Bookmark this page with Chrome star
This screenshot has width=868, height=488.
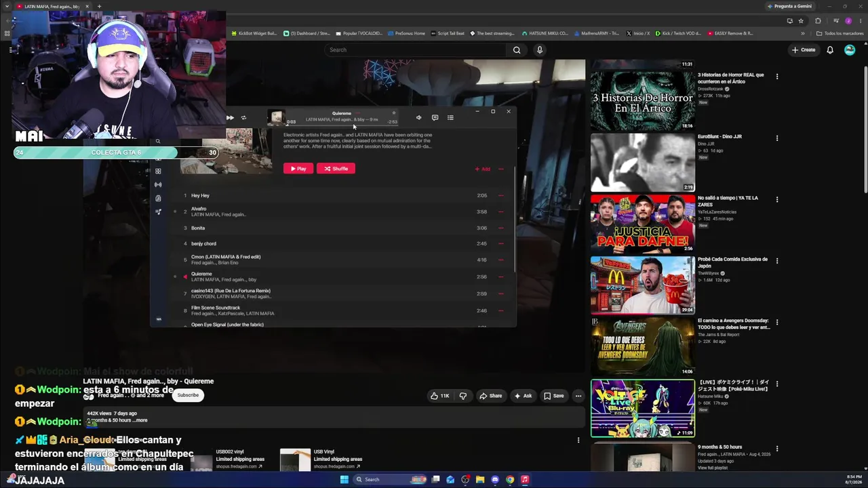[x=801, y=21]
